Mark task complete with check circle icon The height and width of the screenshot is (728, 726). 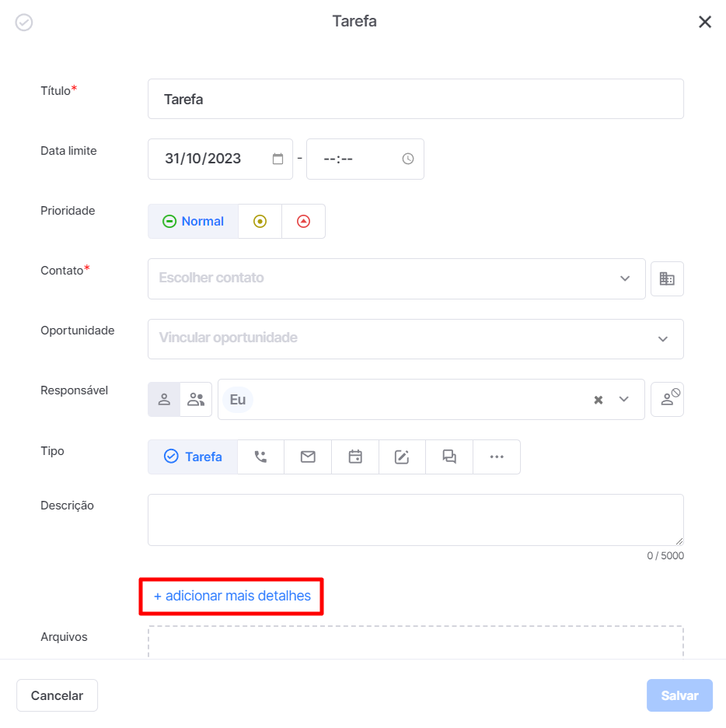pos(23,22)
